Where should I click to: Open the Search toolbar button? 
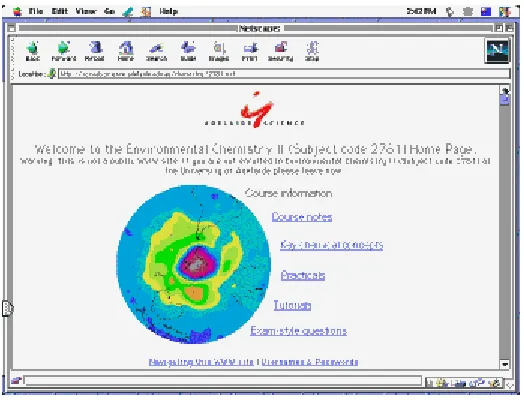pos(156,51)
